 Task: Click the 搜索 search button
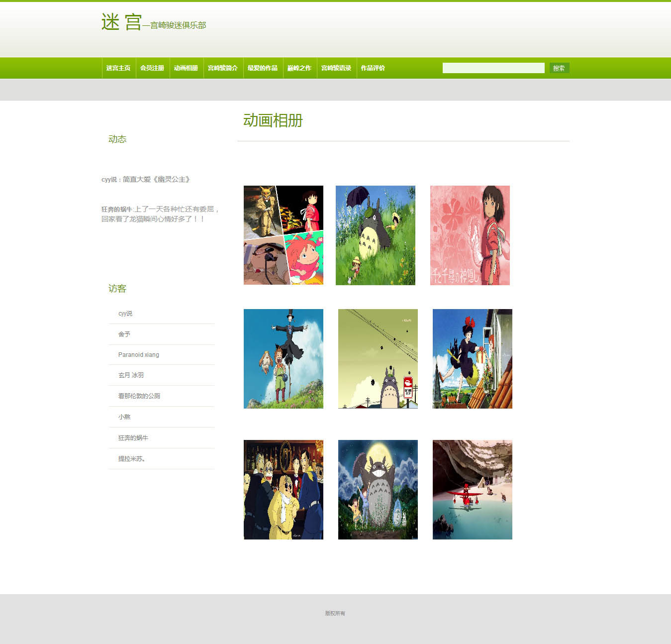559,68
